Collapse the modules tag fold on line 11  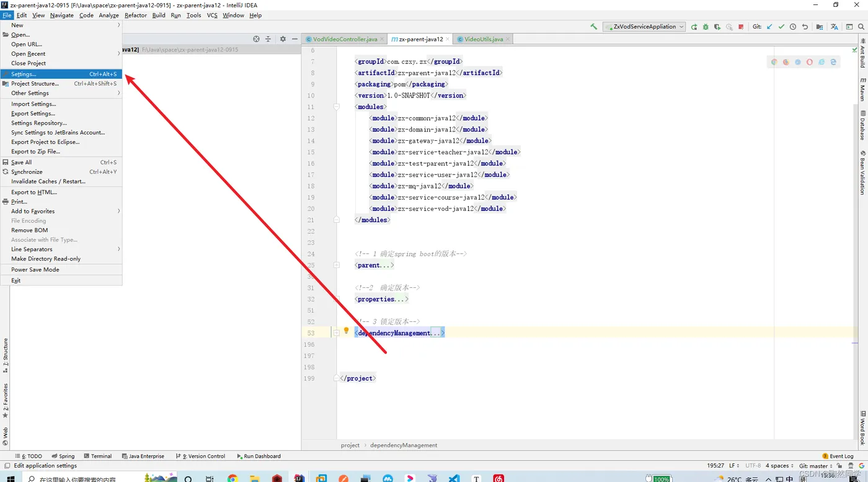click(337, 107)
